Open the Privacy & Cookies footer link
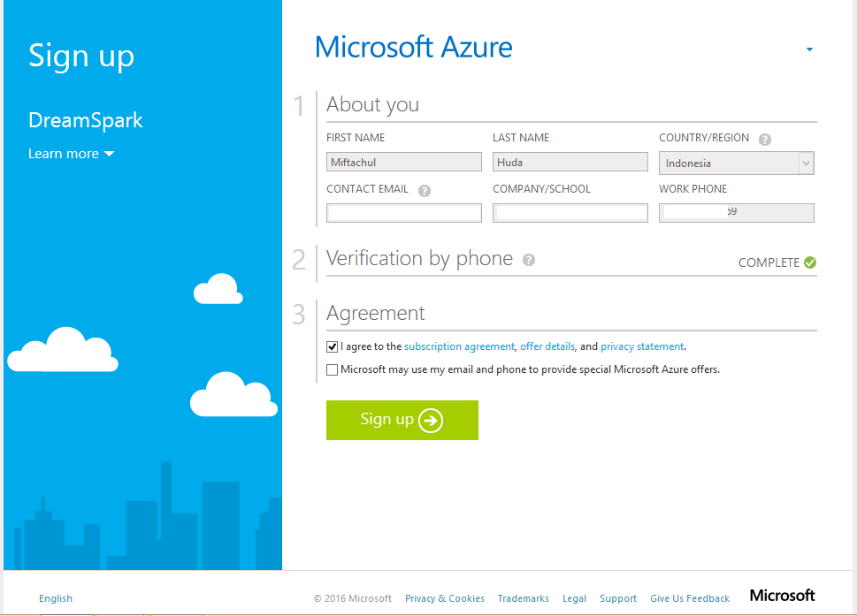This screenshot has height=616, width=857. tap(445, 598)
